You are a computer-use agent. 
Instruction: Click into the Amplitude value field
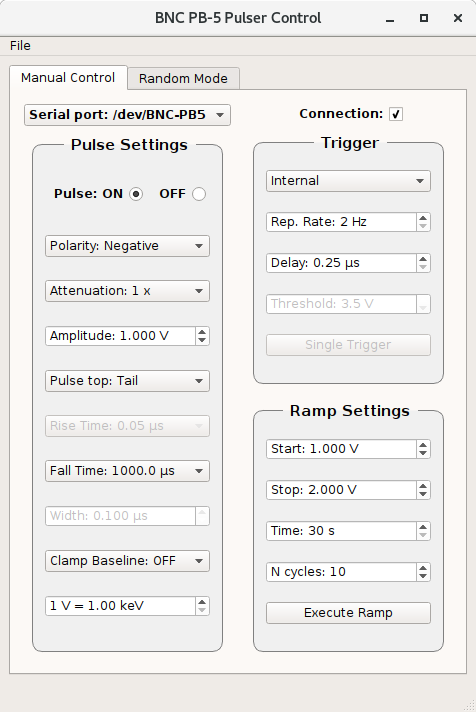[121, 336]
